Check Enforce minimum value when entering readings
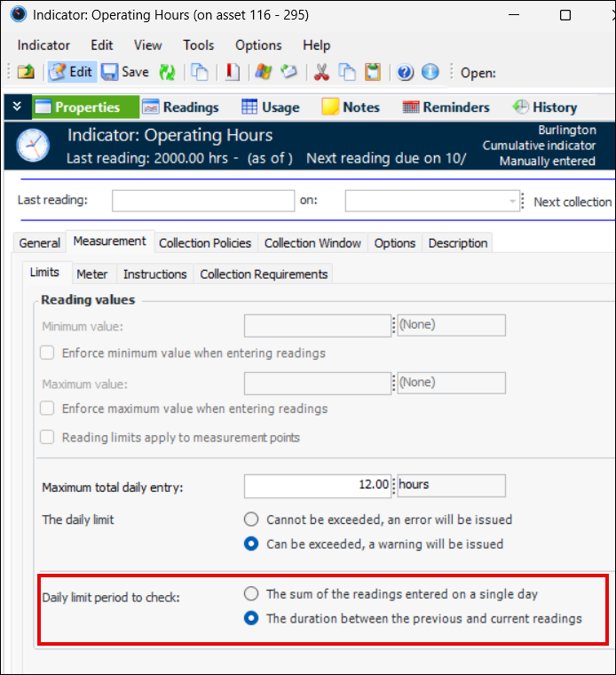 (47, 353)
